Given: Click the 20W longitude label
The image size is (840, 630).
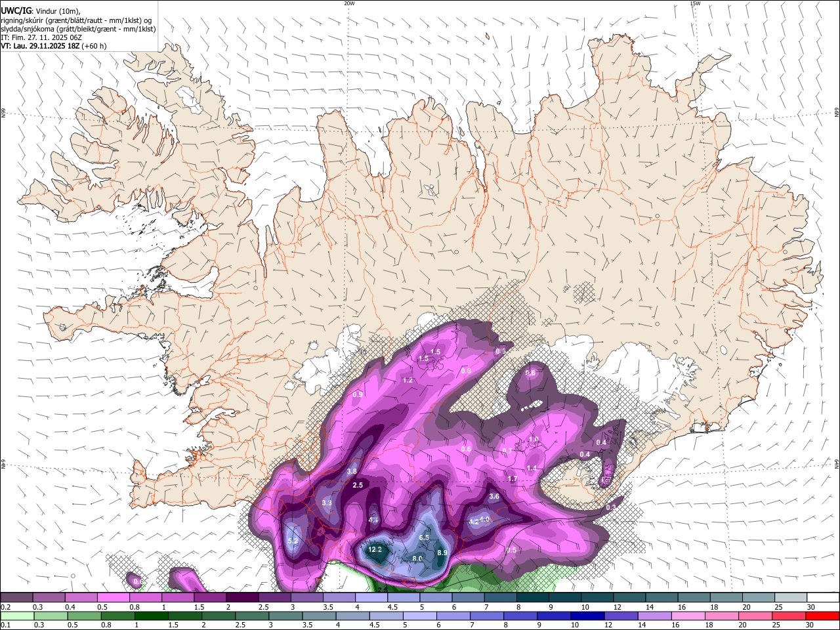Looking at the screenshot, I should pyautogui.click(x=349, y=3).
